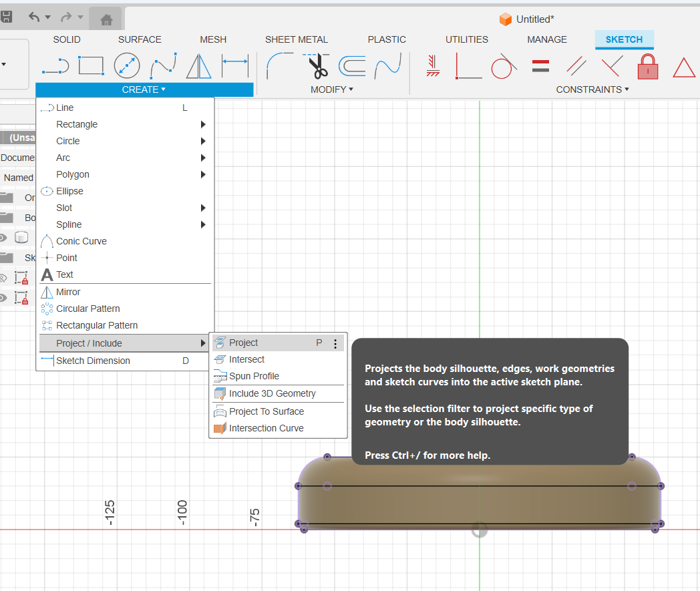The image size is (700, 591).
Task: Go to the Home tab icon
Action: click(x=106, y=19)
